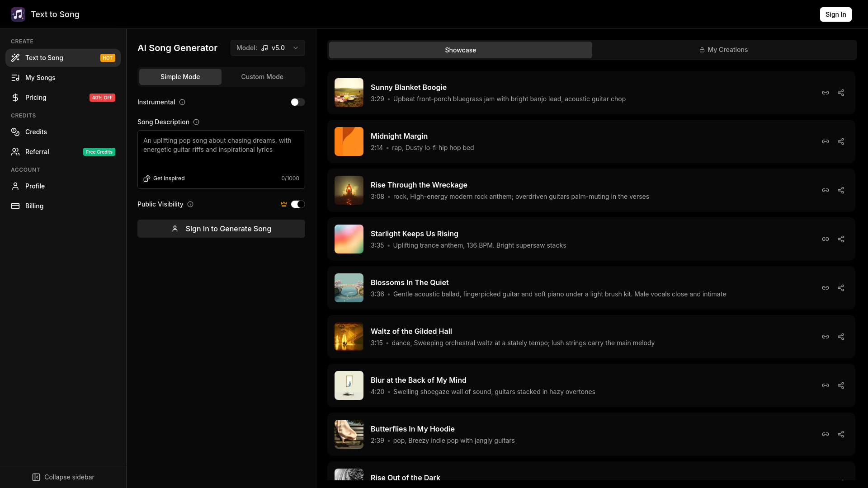Screen dimensions: 868x488
Task: Click the Text to Song app logo
Action: [18, 14]
